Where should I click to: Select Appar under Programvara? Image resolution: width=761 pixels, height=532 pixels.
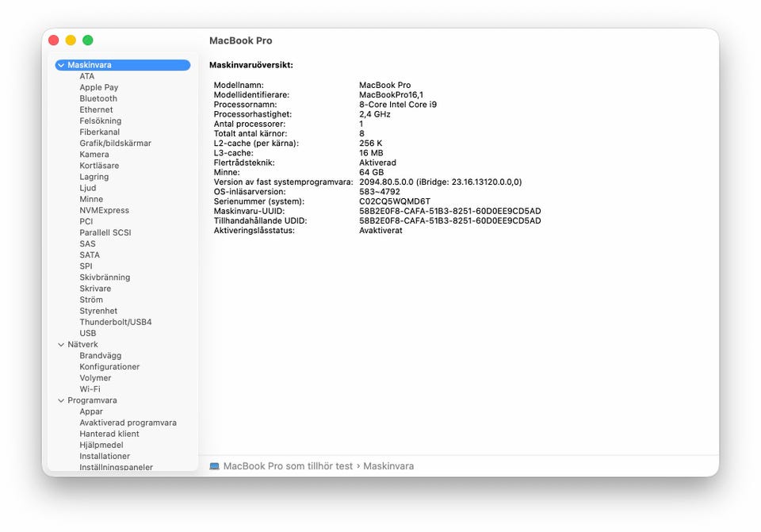(91, 411)
